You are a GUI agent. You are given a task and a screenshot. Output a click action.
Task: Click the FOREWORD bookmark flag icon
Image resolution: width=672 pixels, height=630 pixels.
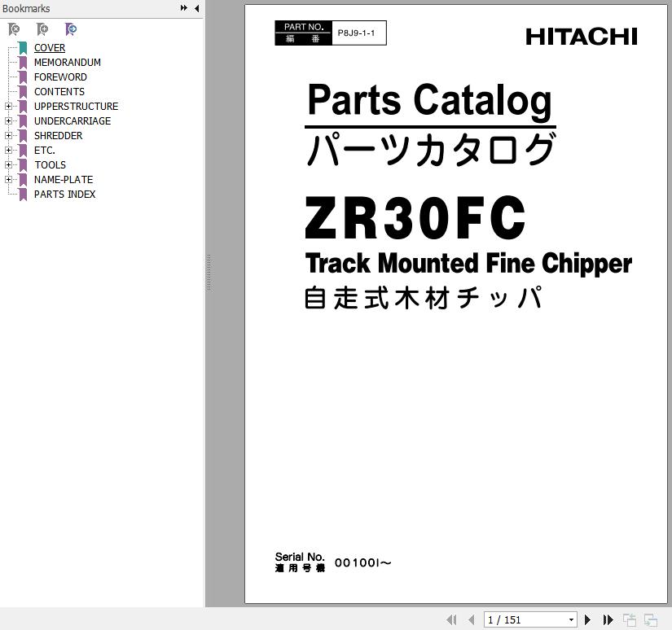click(23, 77)
